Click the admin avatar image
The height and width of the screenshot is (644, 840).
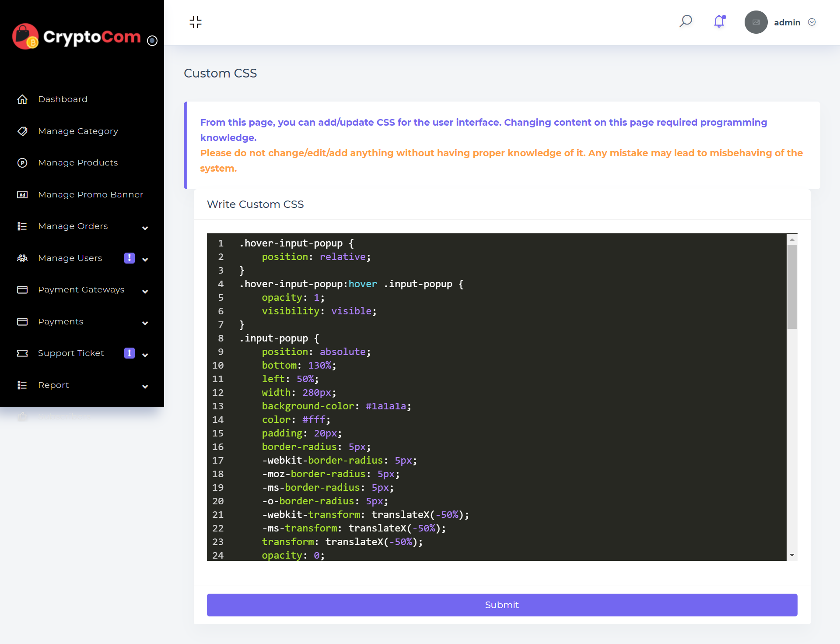pos(756,22)
